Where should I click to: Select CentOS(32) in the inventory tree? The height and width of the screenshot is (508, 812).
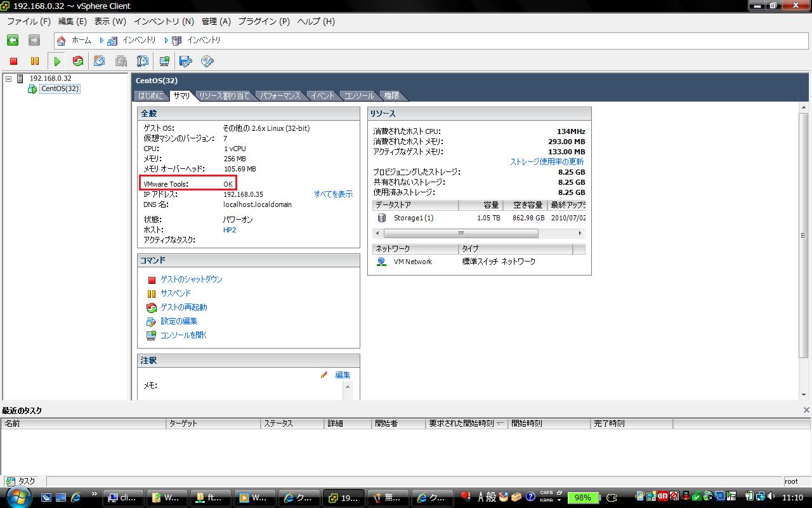[x=60, y=89]
